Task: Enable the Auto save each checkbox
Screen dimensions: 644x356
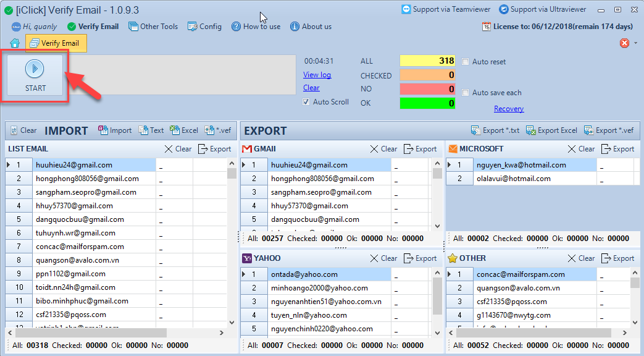Action: (466, 93)
